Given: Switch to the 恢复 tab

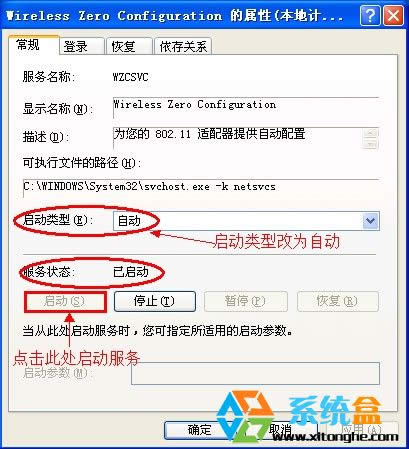Looking at the screenshot, I should (x=129, y=46).
